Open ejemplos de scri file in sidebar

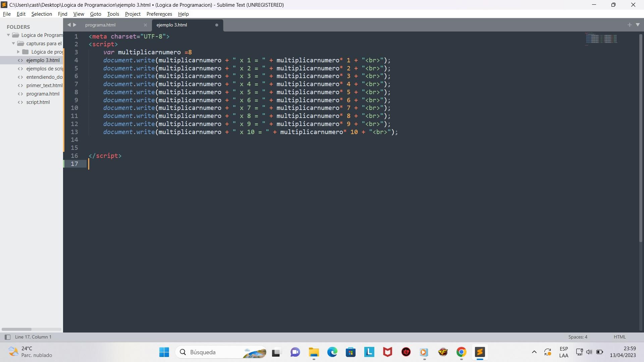point(45,69)
